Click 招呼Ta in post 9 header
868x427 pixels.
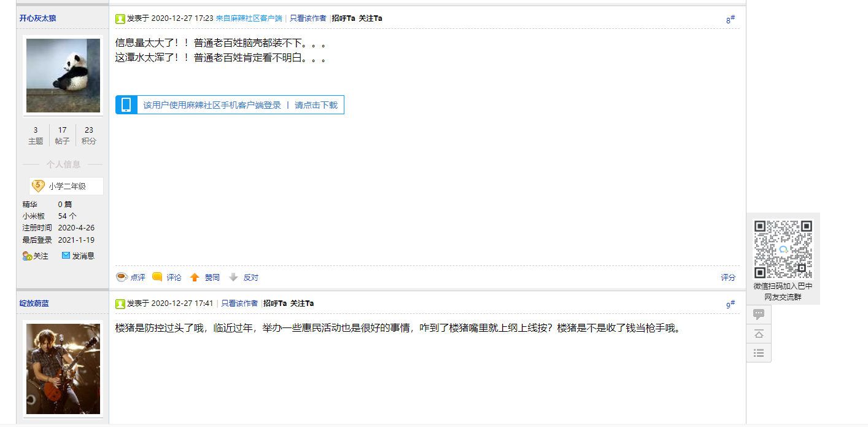(275, 304)
